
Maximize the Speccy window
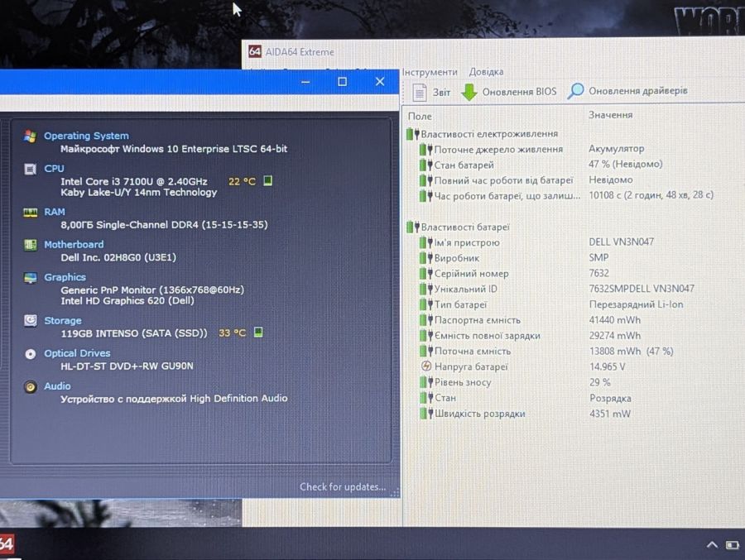tap(342, 82)
